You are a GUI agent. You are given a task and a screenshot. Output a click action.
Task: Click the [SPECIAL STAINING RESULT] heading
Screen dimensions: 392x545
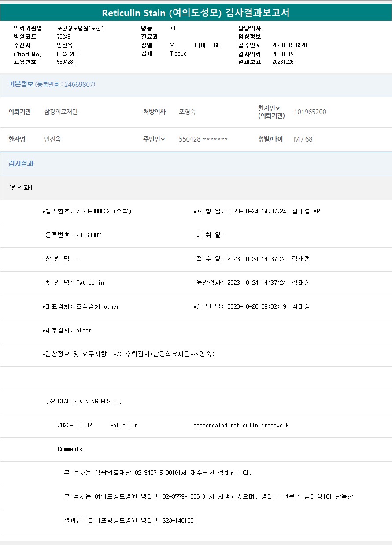84,402
